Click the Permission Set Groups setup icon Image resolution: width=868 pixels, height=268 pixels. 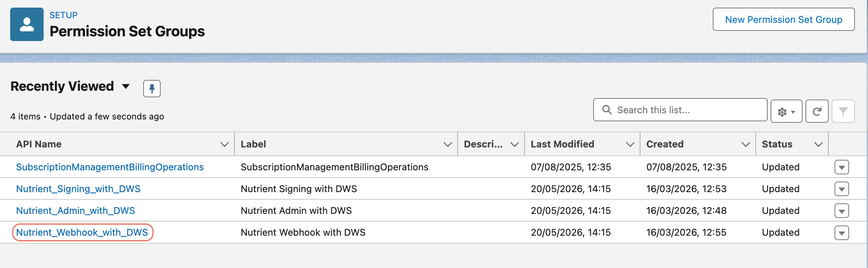click(27, 24)
